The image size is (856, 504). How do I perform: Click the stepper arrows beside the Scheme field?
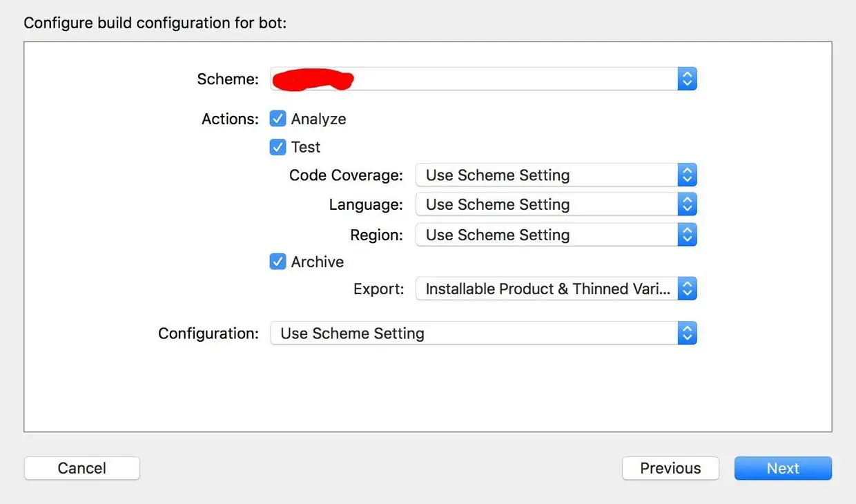pos(687,78)
